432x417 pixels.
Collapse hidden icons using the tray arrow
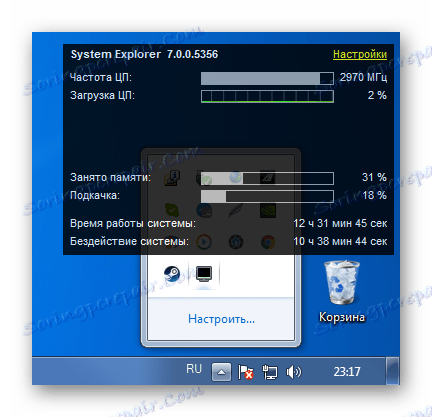(x=221, y=372)
